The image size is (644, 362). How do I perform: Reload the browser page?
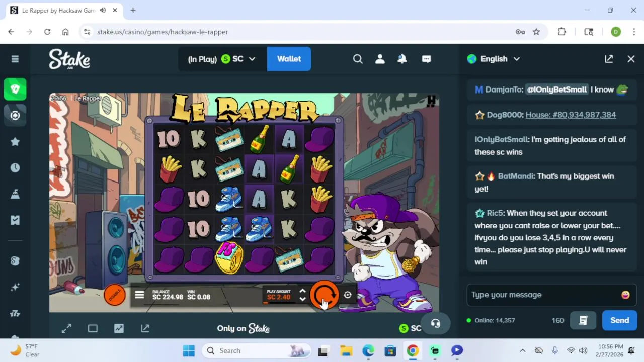47,32
